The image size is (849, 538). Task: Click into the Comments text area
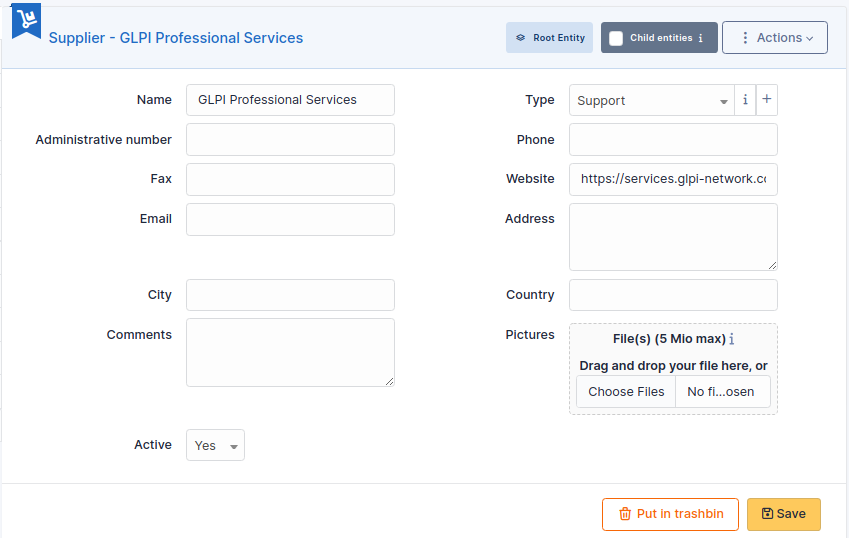[290, 352]
